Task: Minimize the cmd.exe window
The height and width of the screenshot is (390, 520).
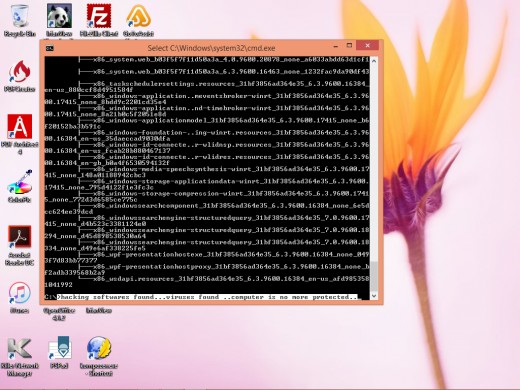Action: tap(336, 46)
